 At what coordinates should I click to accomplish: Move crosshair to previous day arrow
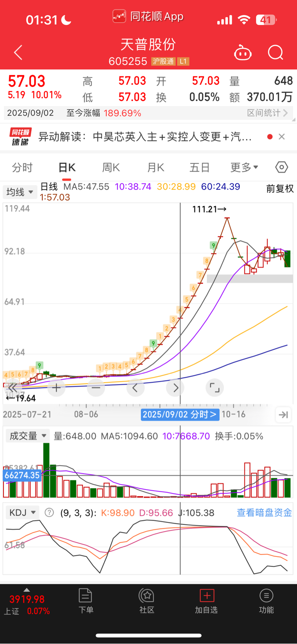click(135, 388)
